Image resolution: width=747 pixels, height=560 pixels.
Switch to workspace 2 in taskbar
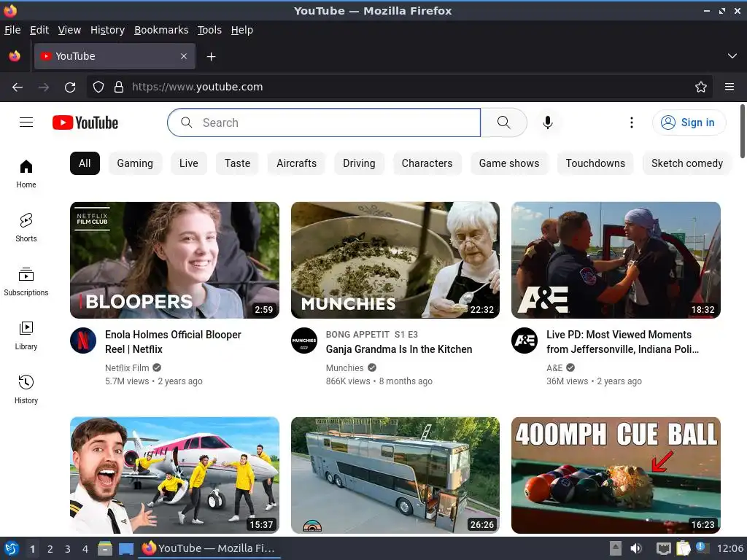point(50,548)
